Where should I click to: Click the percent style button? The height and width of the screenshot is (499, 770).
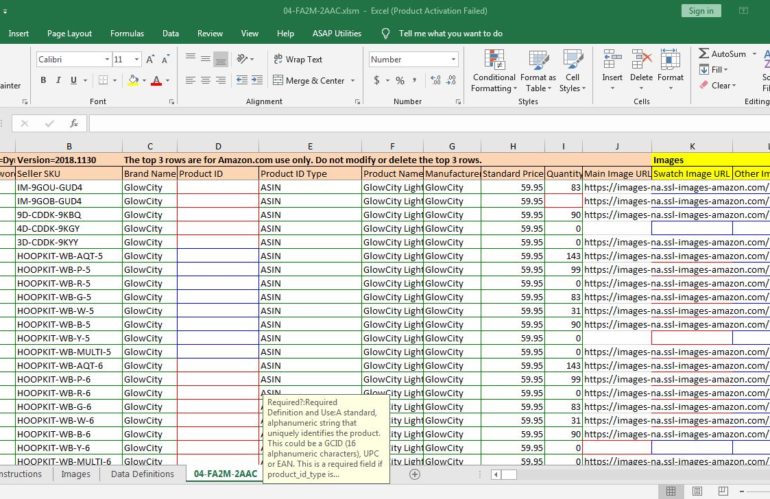400,81
